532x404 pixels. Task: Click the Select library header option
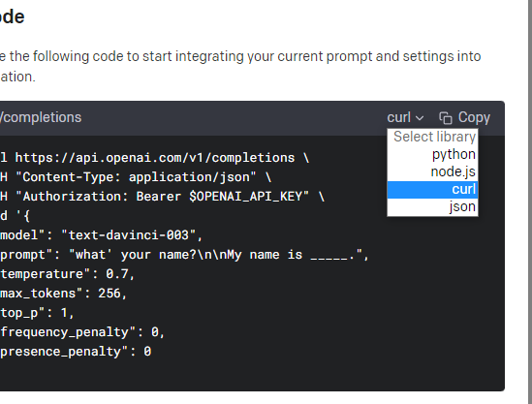click(432, 137)
